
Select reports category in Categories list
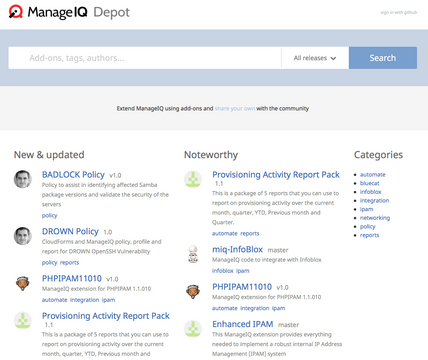coord(369,235)
